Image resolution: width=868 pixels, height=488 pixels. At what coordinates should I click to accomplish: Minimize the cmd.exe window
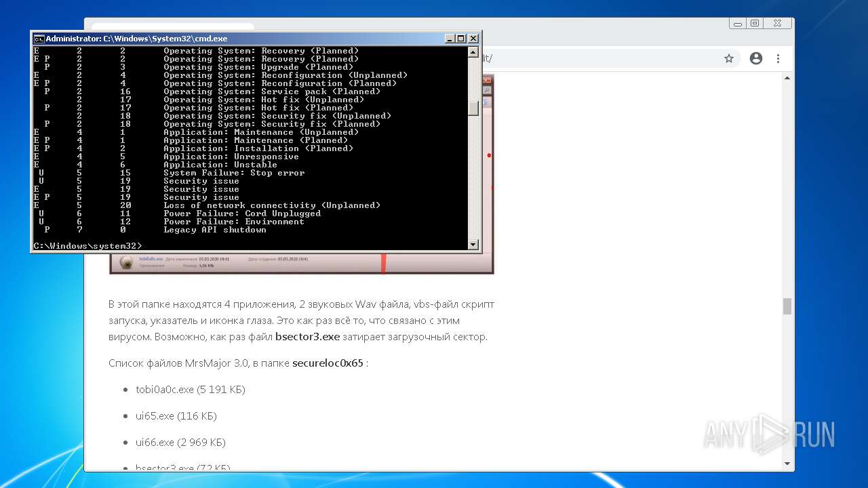point(450,39)
